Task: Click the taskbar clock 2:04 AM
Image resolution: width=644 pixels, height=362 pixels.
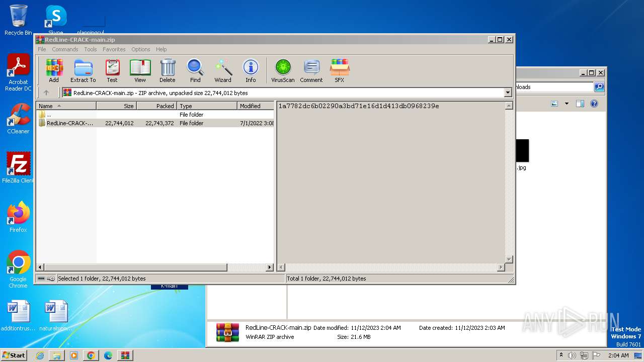Action: [x=618, y=355]
